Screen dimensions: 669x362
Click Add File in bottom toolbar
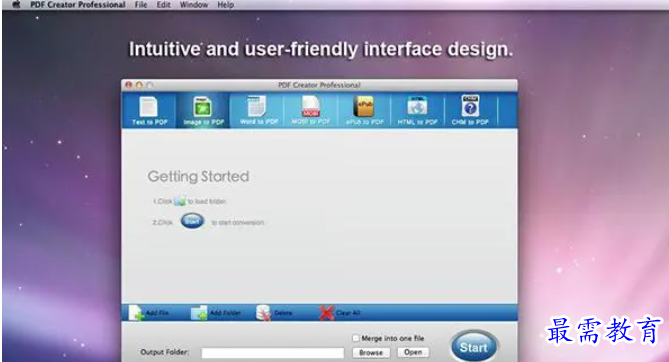(x=149, y=313)
